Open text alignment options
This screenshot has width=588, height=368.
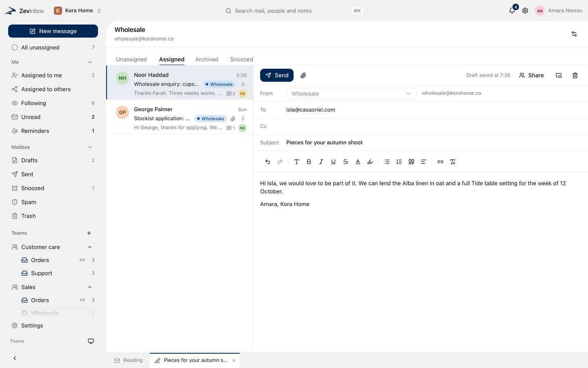[423, 162]
